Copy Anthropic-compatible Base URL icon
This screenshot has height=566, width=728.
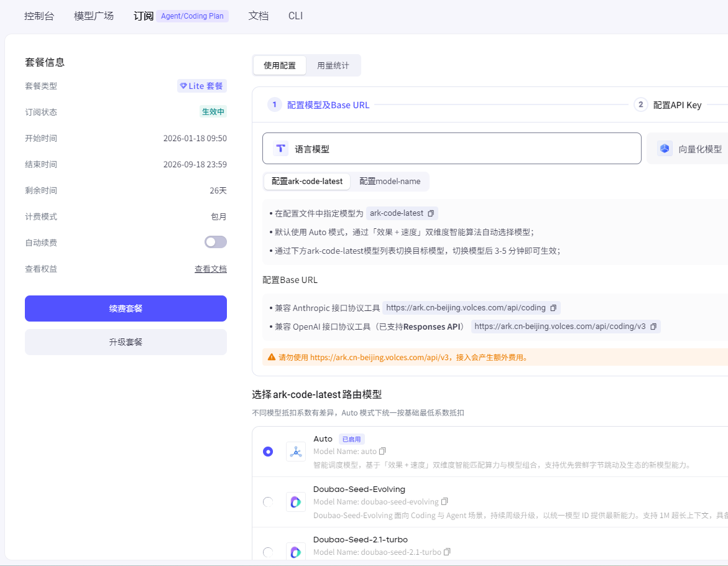point(553,308)
